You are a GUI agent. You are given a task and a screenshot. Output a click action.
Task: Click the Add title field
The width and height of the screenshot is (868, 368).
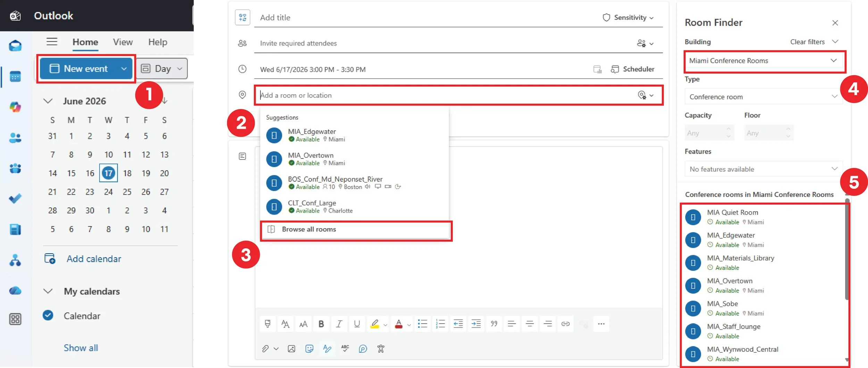click(x=427, y=17)
